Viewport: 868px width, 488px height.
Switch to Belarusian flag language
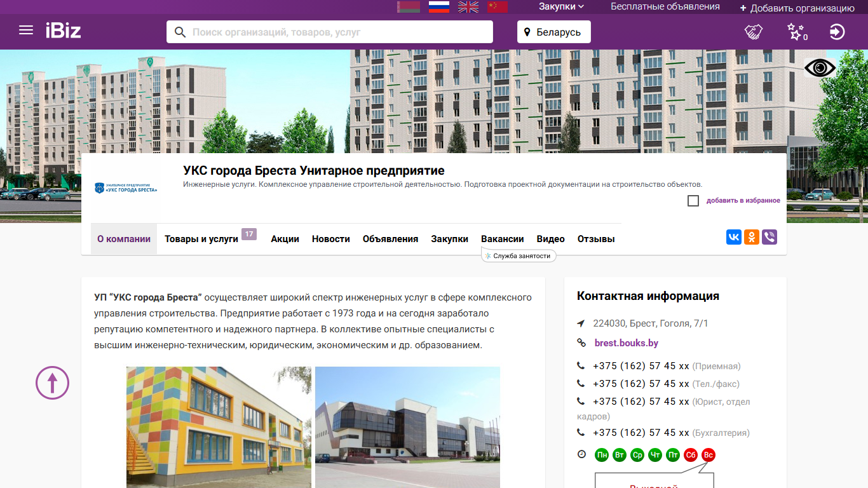409,7
